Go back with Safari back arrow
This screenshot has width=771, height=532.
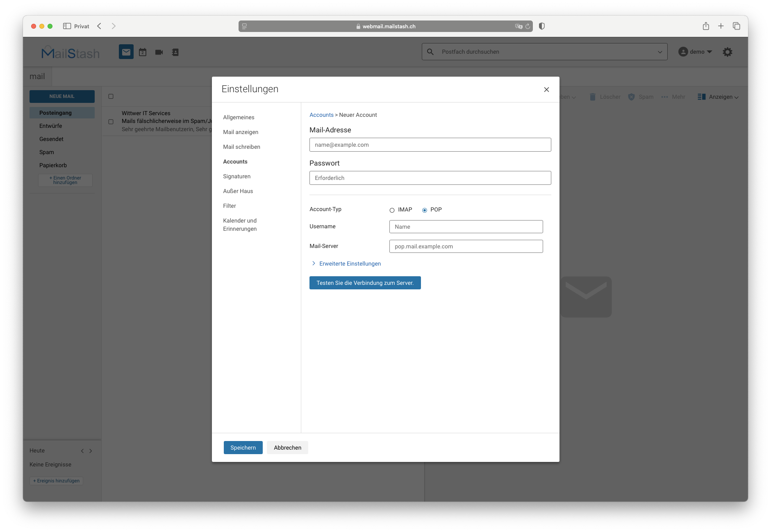click(99, 26)
